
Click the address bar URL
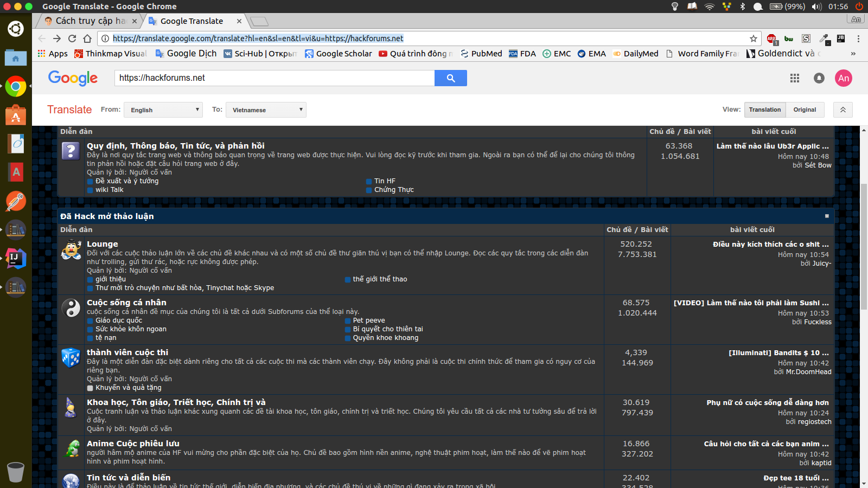tap(258, 38)
